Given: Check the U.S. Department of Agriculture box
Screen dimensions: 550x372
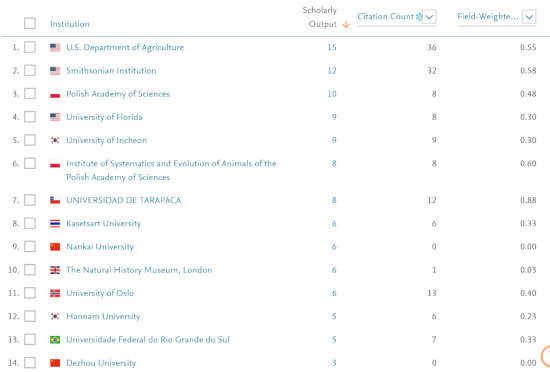Looking at the screenshot, I should click(x=30, y=47).
